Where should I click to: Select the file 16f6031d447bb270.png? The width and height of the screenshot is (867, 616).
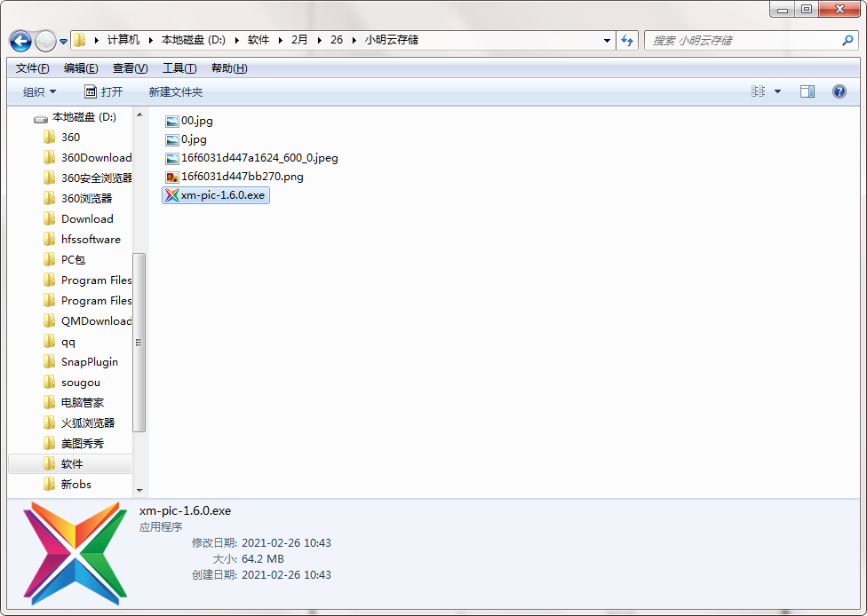pyautogui.click(x=235, y=177)
